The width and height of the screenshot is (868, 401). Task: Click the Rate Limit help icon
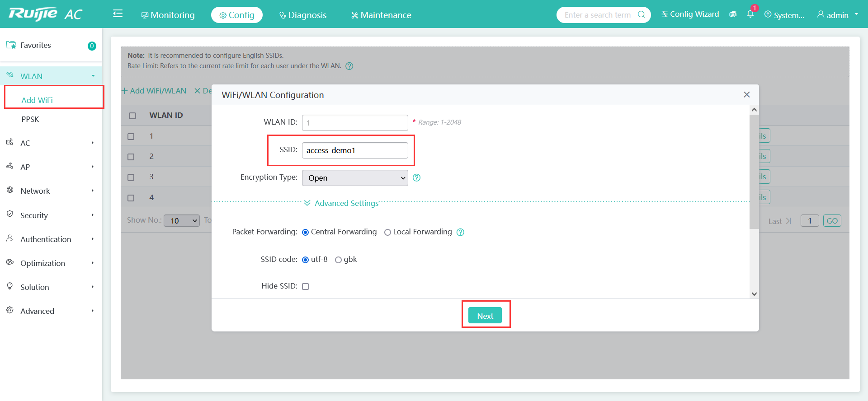click(x=349, y=66)
